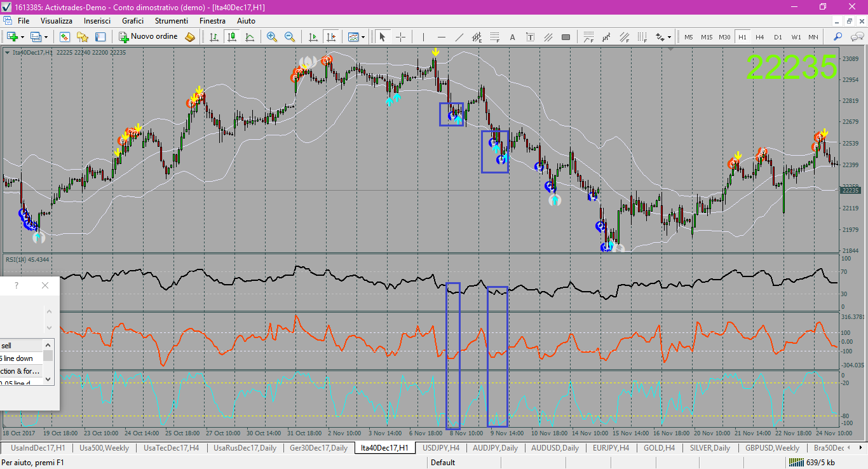
Task: Switch to line chart display
Action: pyautogui.click(x=250, y=37)
